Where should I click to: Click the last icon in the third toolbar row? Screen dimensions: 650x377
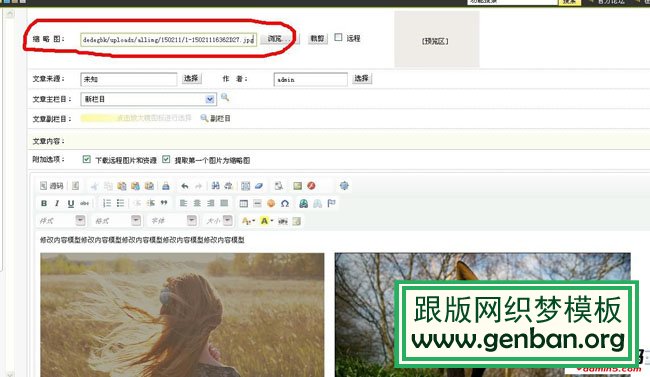click(296, 221)
